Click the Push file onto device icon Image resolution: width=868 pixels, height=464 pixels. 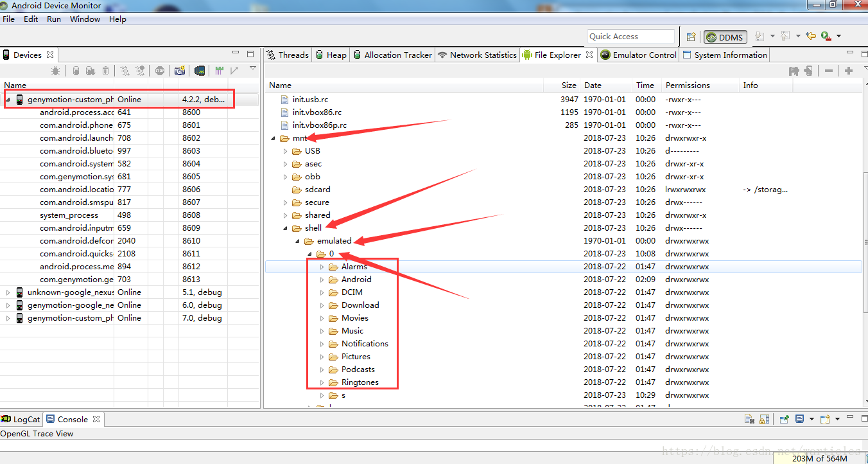click(808, 71)
